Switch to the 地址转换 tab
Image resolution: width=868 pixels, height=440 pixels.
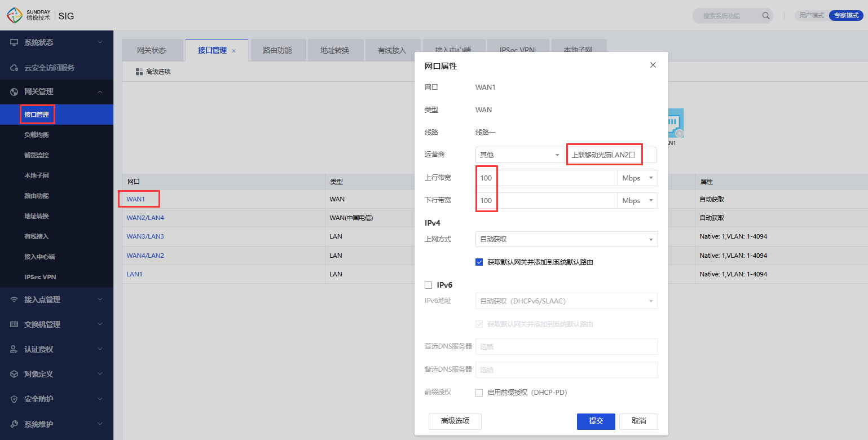335,50
